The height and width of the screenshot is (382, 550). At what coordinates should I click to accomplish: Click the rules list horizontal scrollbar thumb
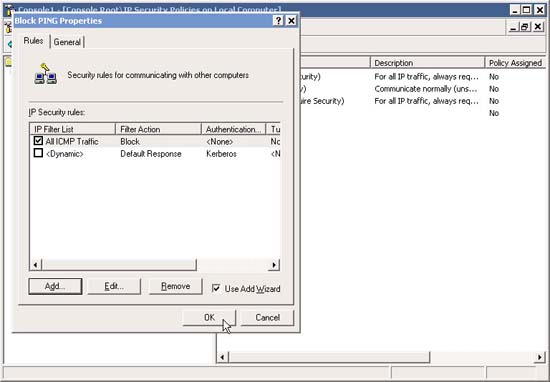tap(119, 265)
